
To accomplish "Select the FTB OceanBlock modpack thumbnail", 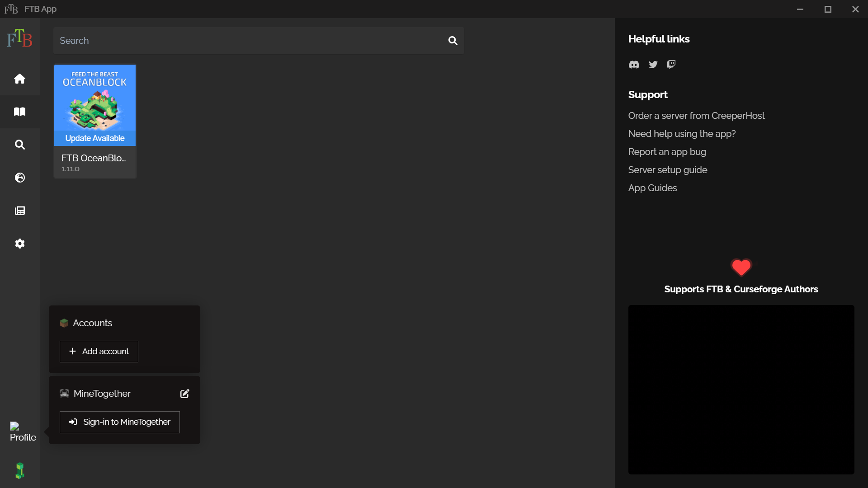I will tap(94, 105).
